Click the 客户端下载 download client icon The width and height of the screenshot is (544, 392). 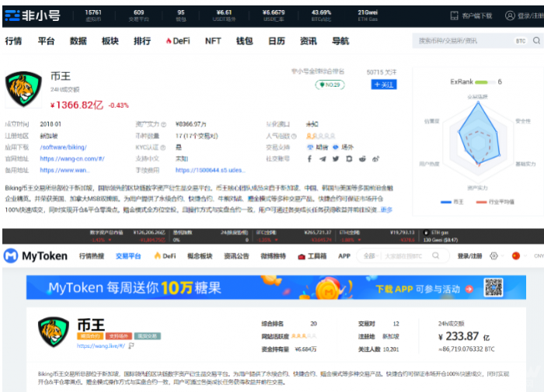(454, 16)
